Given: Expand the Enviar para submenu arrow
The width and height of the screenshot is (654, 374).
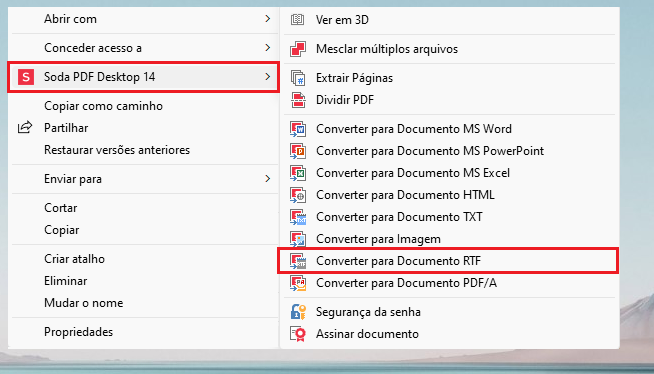Looking at the screenshot, I should [267, 179].
